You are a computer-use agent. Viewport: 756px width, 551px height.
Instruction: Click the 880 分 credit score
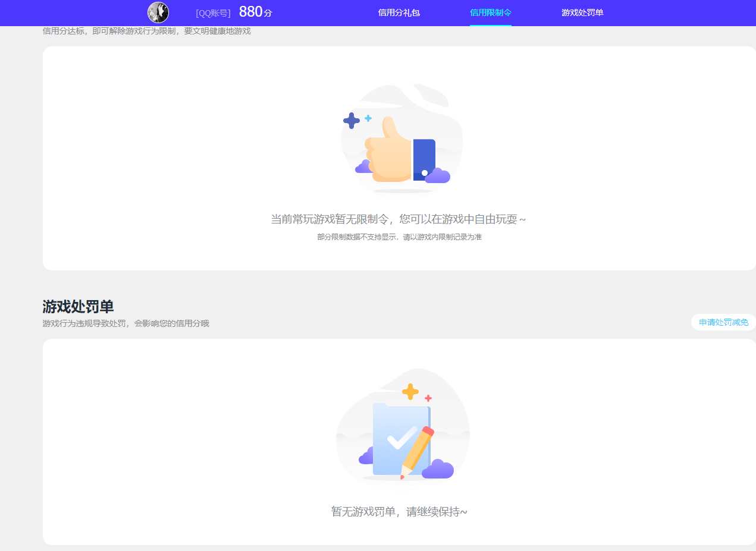255,12
